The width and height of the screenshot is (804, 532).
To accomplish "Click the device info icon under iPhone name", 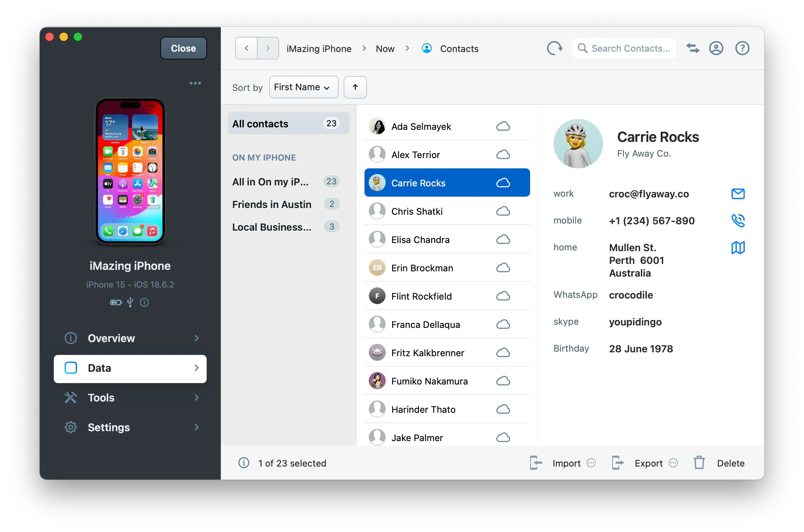I will pos(144,302).
